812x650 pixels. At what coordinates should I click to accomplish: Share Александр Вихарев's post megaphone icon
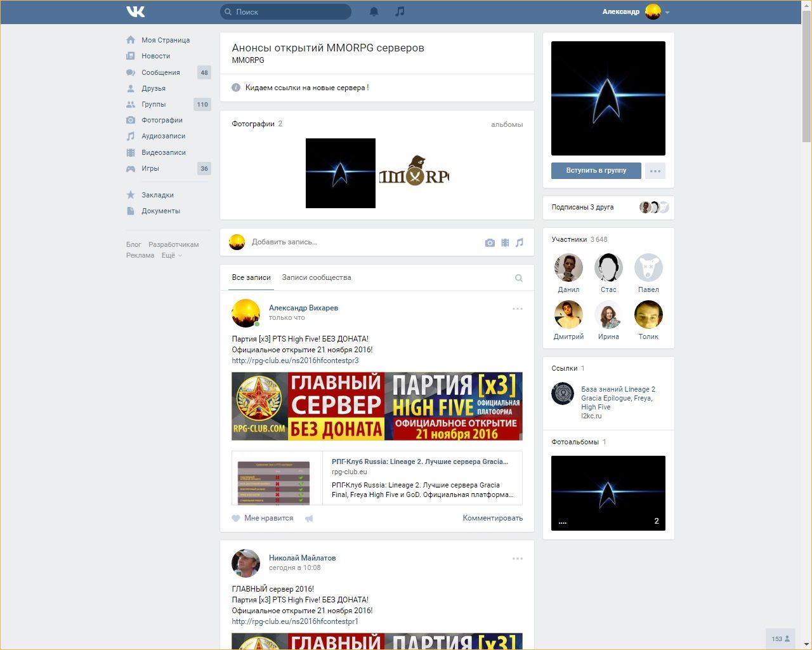pos(309,519)
